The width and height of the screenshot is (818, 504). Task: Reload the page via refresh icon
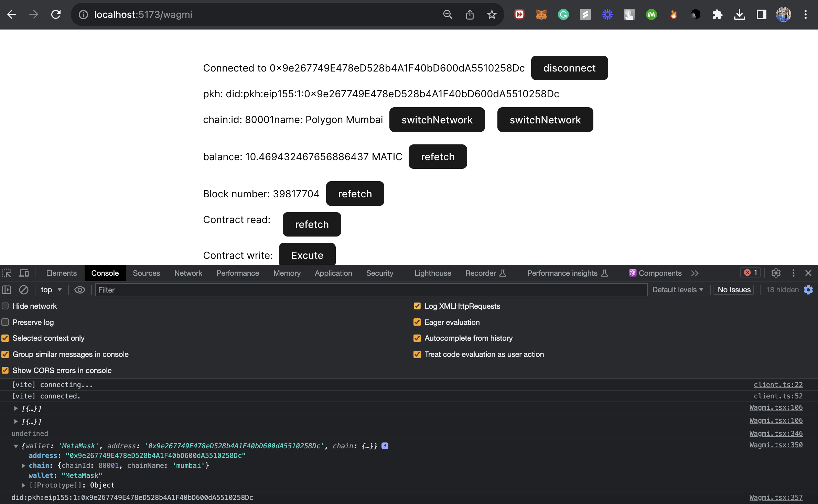click(x=56, y=14)
